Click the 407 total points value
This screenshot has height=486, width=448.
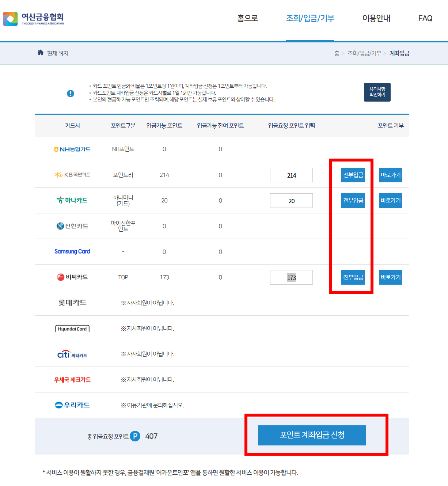pos(151,436)
